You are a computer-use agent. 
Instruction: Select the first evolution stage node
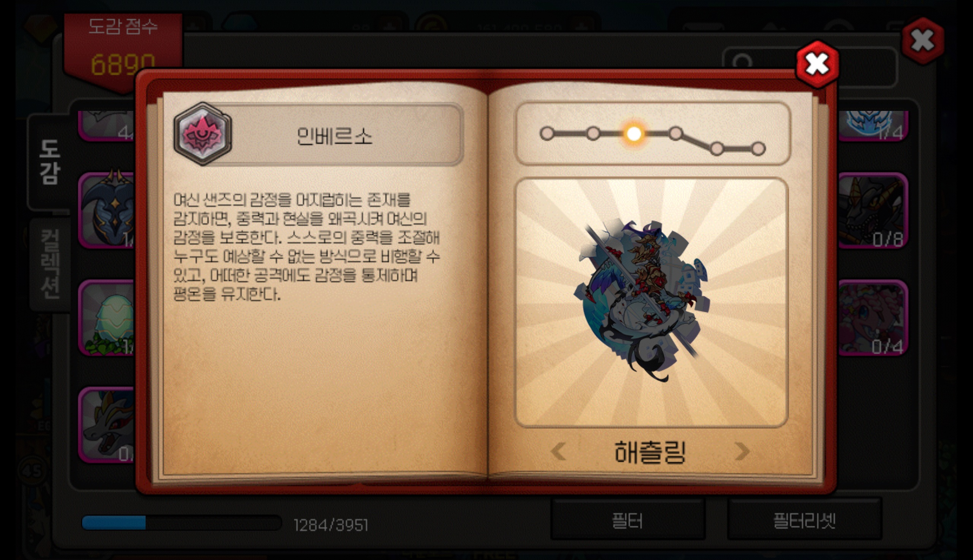(x=547, y=133)
